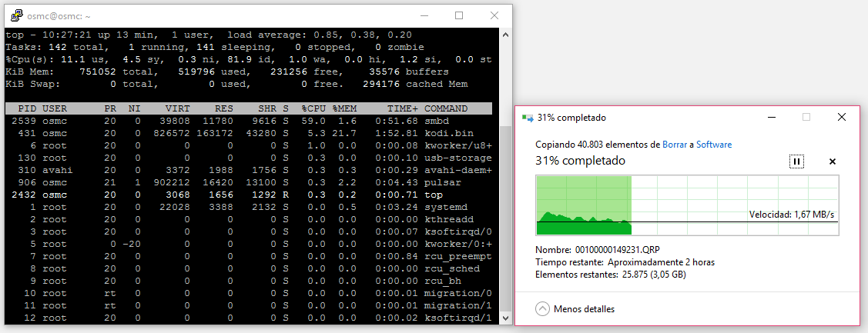Click the avahi-daem+ process row

(249, 170)
